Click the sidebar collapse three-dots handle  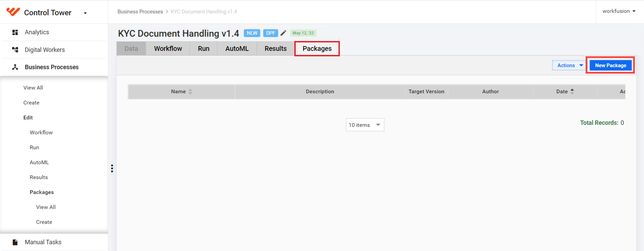coord(112,168)
